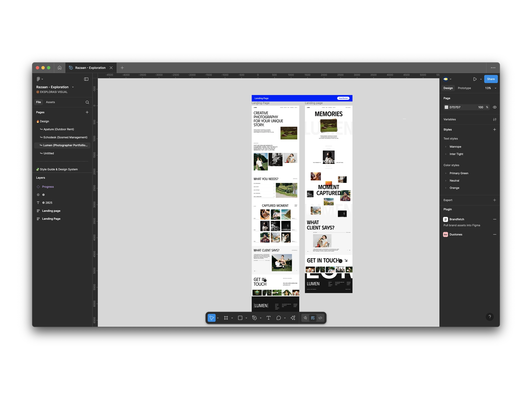
Task: Click the blue Share button
Action: [491, 79]
